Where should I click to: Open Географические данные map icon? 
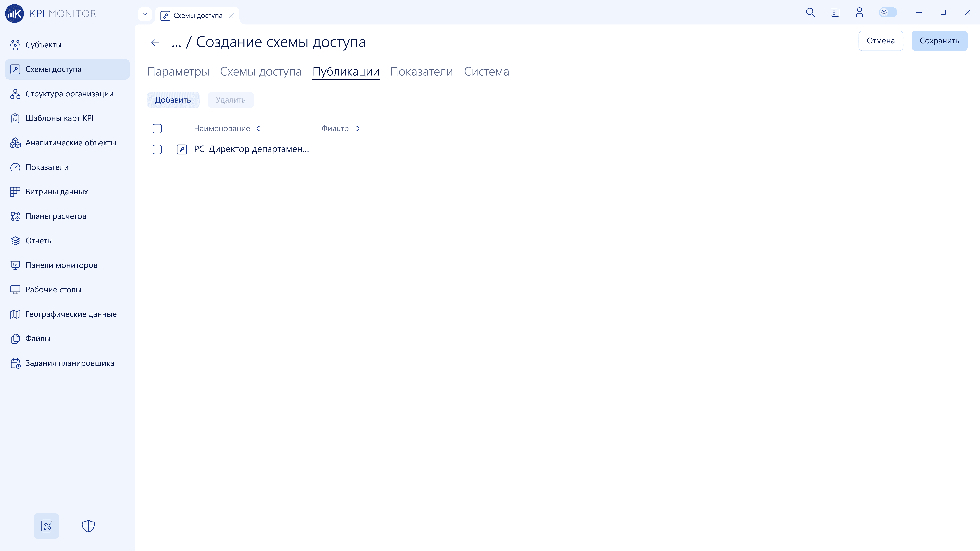click(15, 314)
